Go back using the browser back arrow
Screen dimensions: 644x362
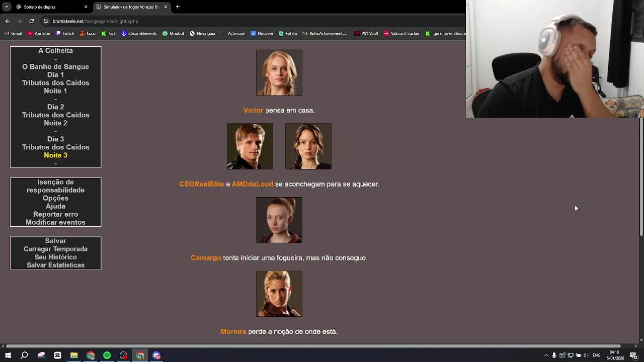click(x=8, y=21)
